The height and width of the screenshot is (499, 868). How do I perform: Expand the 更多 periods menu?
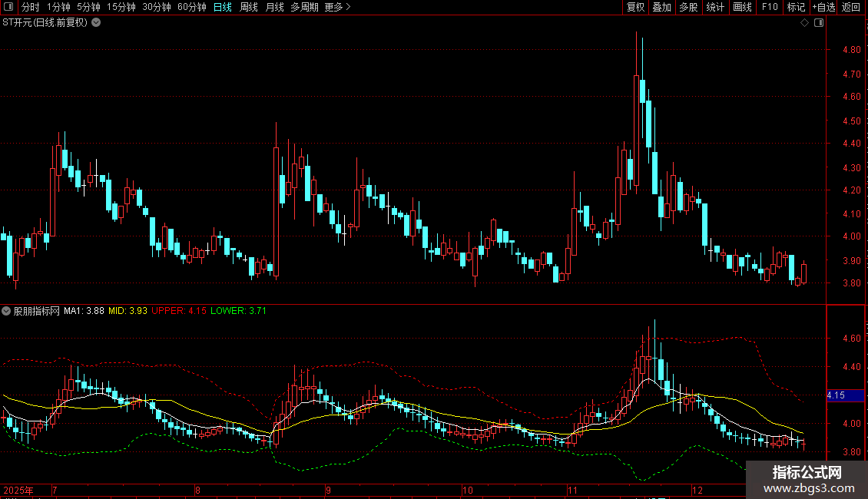click(x=338, y=7)
